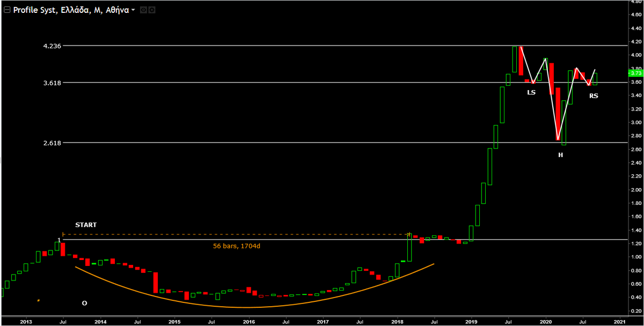Click the 2015 label on time axis
Viewport: 644px width, 326px height.
(x=174, y=322)
